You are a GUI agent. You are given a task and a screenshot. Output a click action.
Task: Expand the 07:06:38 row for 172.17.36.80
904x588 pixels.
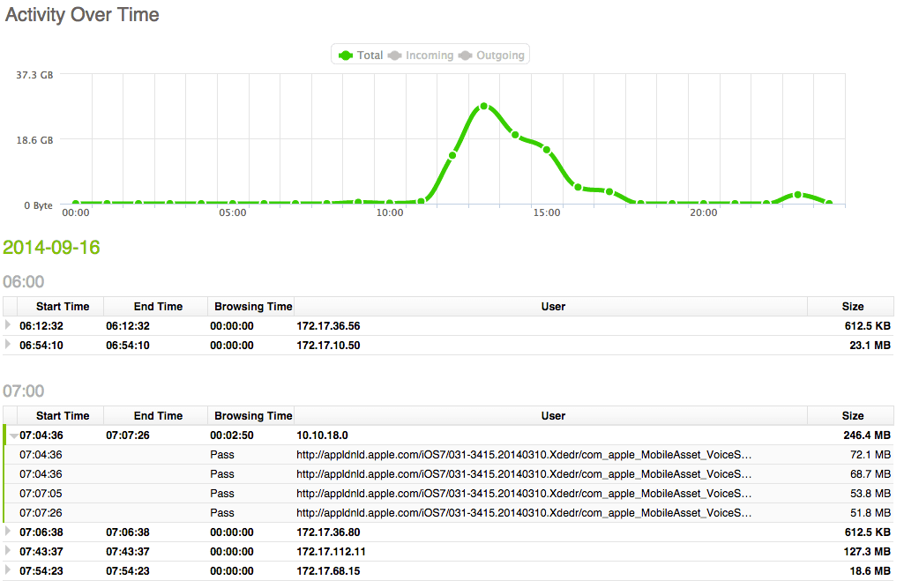7,532
